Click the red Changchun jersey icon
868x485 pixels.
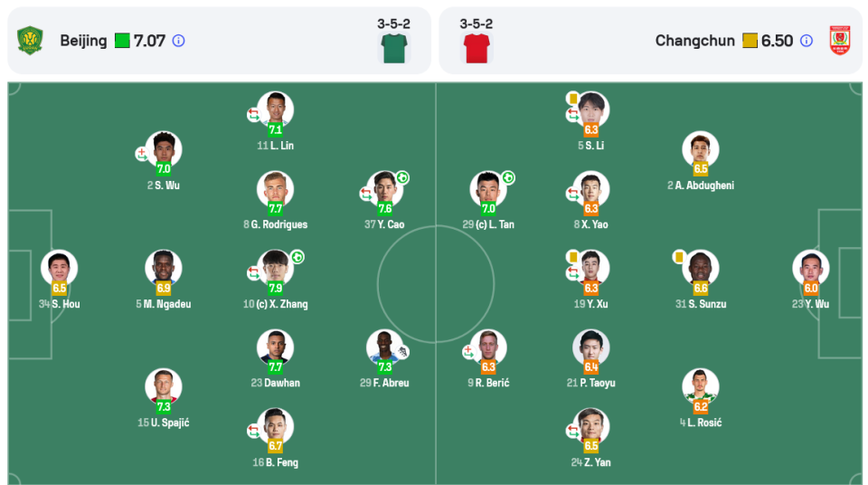coord(476,48)
